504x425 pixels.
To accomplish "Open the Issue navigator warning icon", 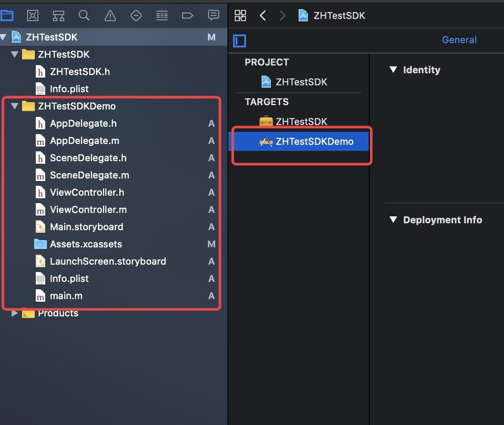I will [x=110, y=15].
